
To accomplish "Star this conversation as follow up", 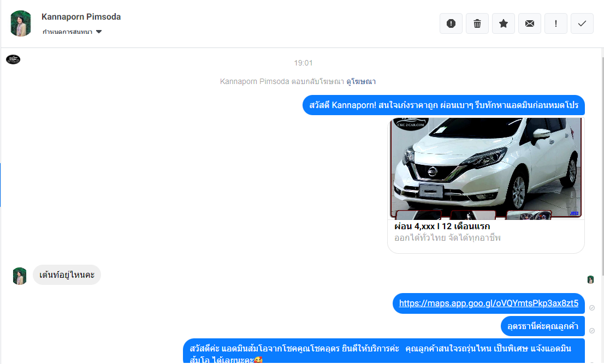I will 503,23.
